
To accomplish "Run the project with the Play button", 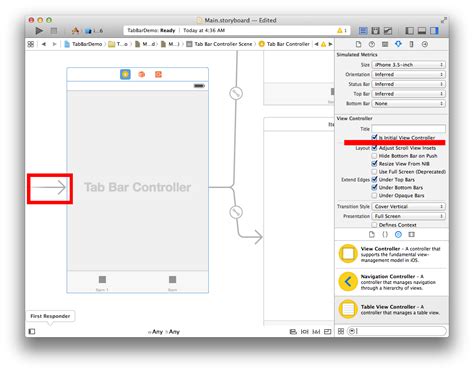I will pos(39,31).
